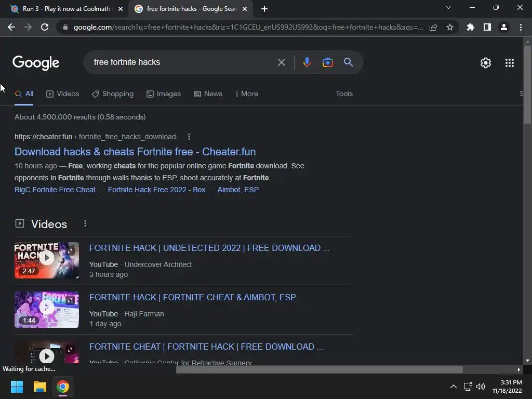Open the UNDETECTED 2022 FREE DOWNLOAD video link
Image resolution: width=532 pixels, height=399 pixels.
209,248
